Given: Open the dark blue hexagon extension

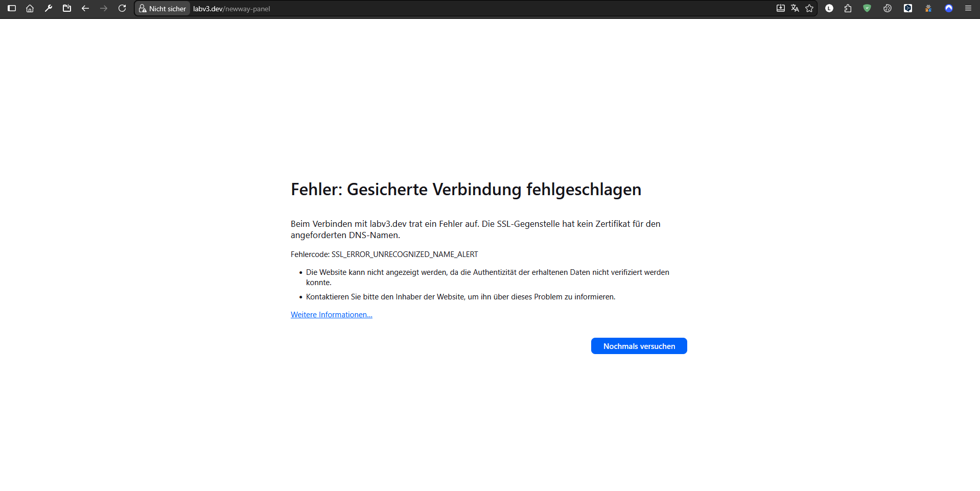Looking at the screenshot, I should (x=908, y=9).
